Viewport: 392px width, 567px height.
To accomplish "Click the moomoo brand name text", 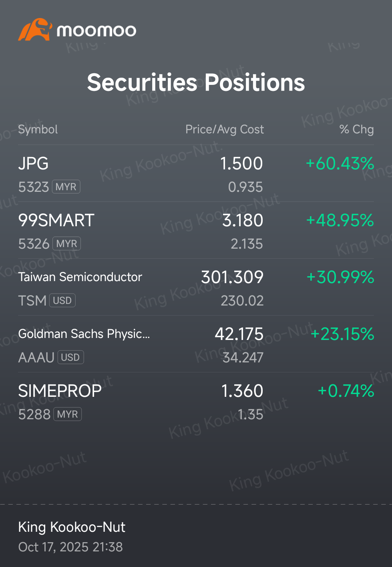I will (96, 30).
